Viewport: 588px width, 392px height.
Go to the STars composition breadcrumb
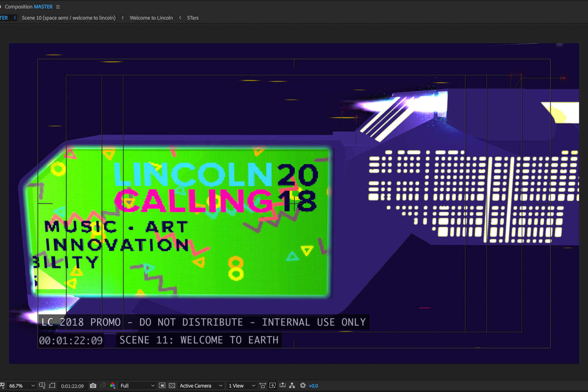click(x=193, y=18)
